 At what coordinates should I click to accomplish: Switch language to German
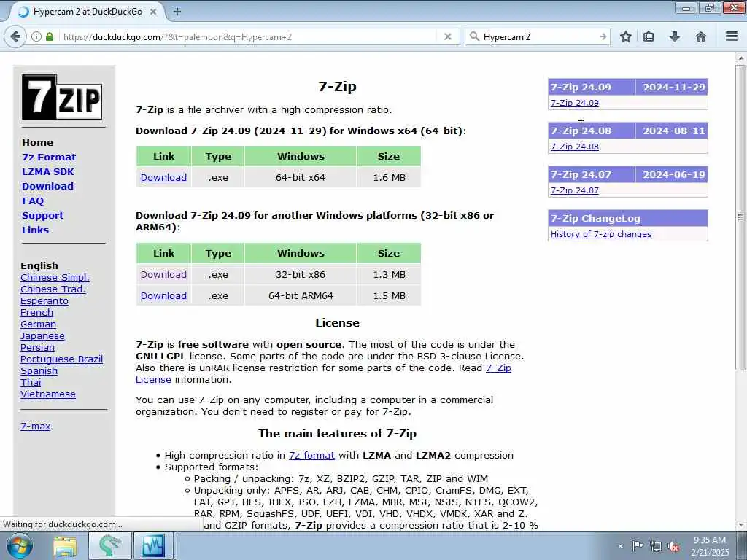38,324
